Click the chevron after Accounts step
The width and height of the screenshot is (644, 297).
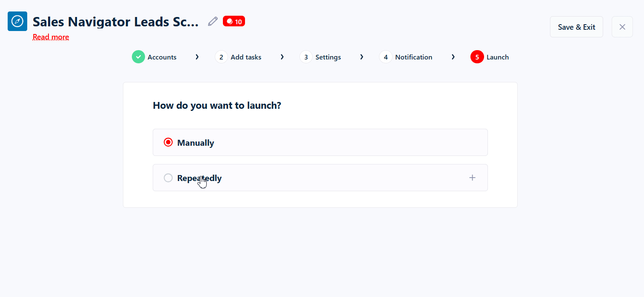(x=197, y=57)
